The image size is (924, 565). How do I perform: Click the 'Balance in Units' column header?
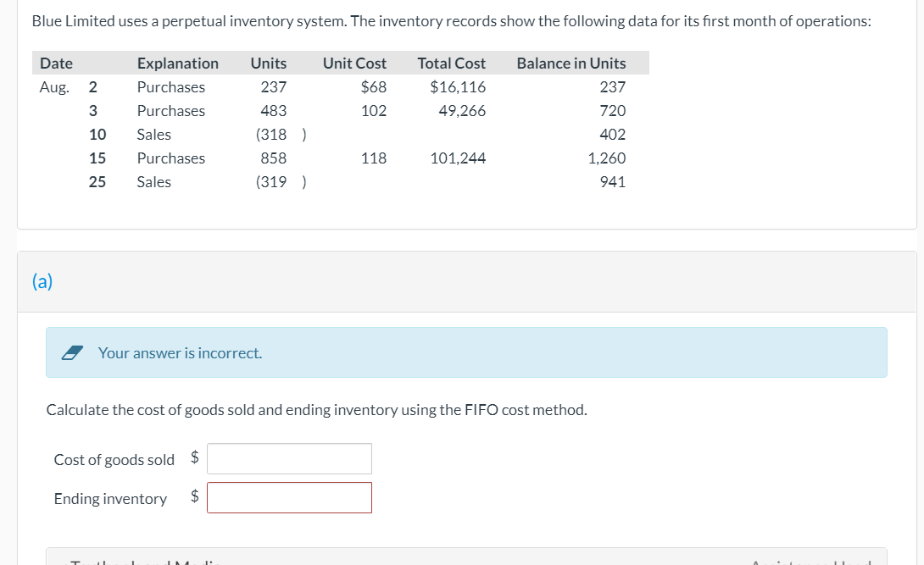571,64
